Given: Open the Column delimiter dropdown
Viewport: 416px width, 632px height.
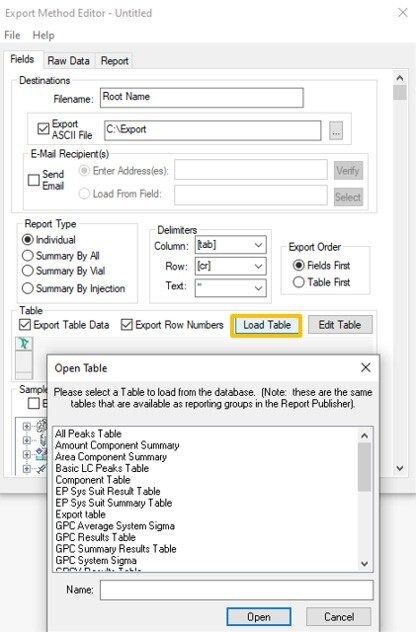Looking at the screenshot, I should [231, 245].
